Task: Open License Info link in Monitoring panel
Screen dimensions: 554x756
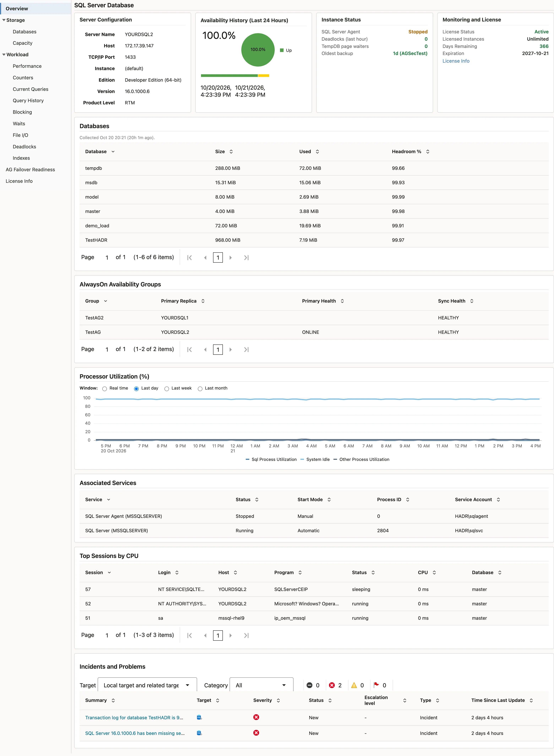Action: tap(456, 61)
